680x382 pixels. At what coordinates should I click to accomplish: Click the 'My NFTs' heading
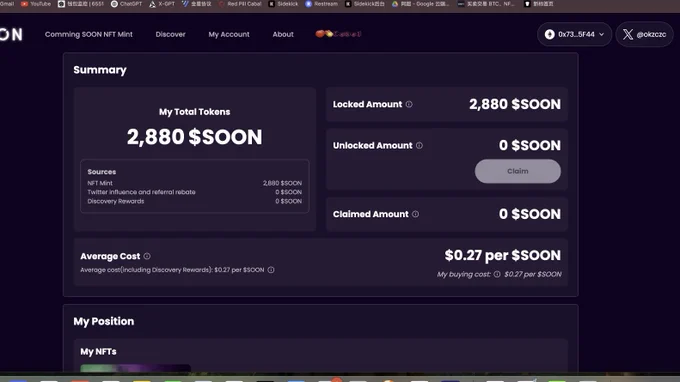click(x=98, y=352)
